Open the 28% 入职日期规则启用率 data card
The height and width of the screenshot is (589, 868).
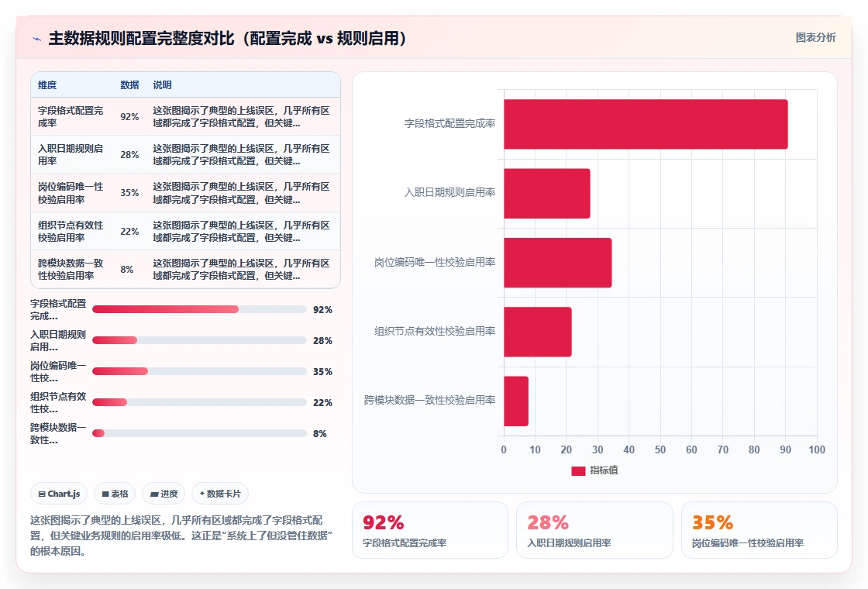(594, 530)
